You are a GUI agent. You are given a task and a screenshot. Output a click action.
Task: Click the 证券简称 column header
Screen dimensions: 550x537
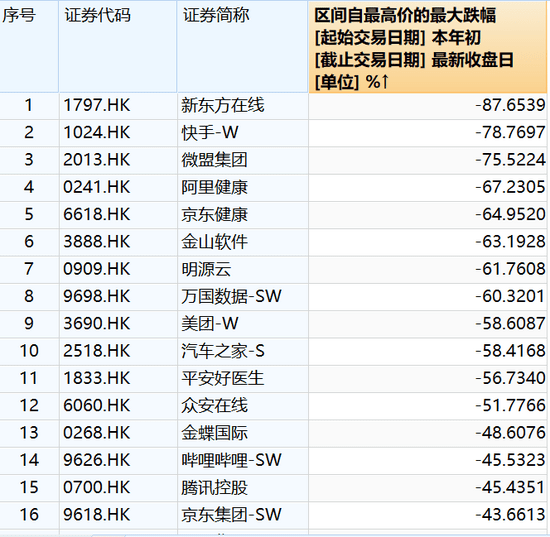coord(242,47)
